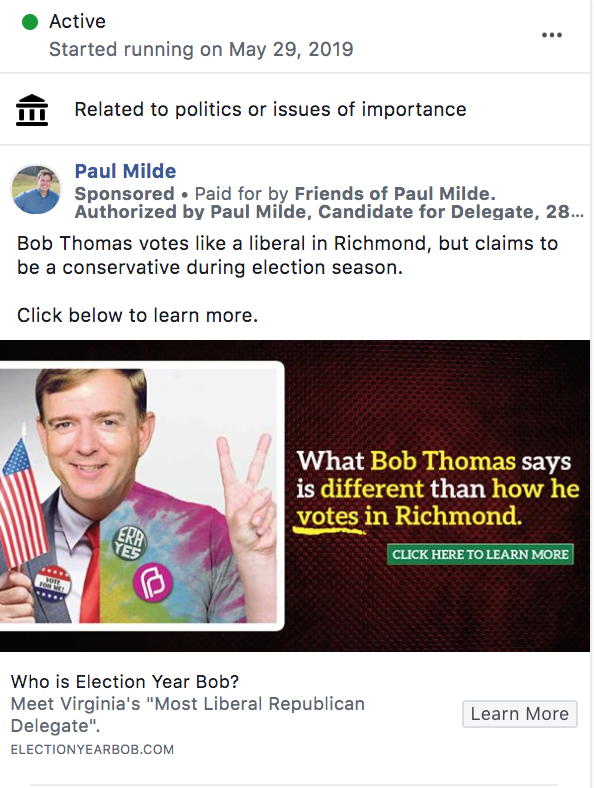The height and width of the screenshot is (788, 594).
Task: Click the politics building icon
Action: coord(32,110)
